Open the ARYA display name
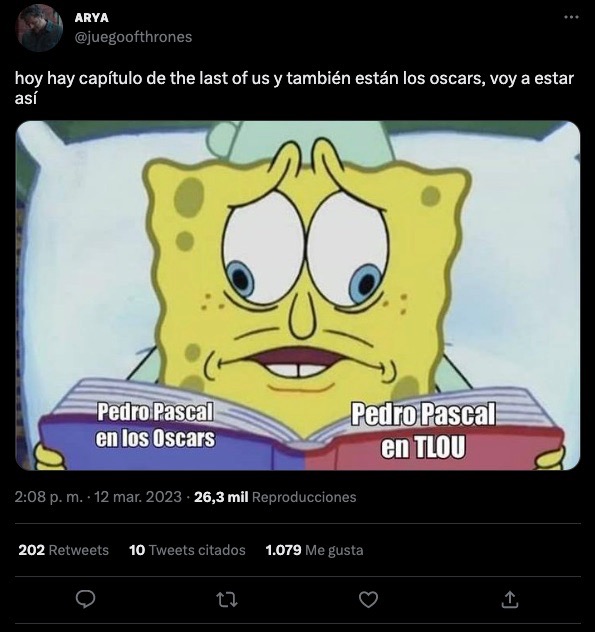This screenshot has width=595, height=632. tap(92, 18)
